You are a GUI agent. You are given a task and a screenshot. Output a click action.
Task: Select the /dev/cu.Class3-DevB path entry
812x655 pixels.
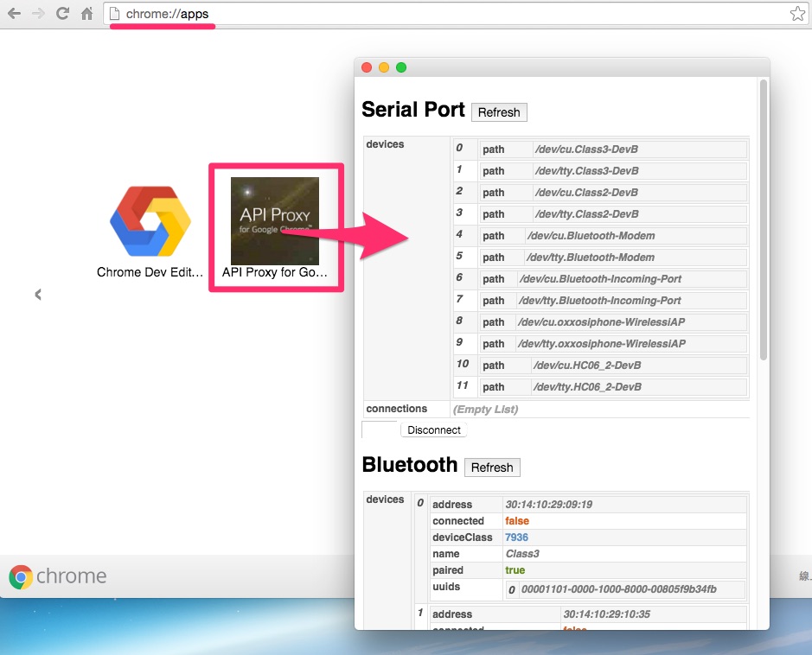pyautogui.click(x=586, y=149)
